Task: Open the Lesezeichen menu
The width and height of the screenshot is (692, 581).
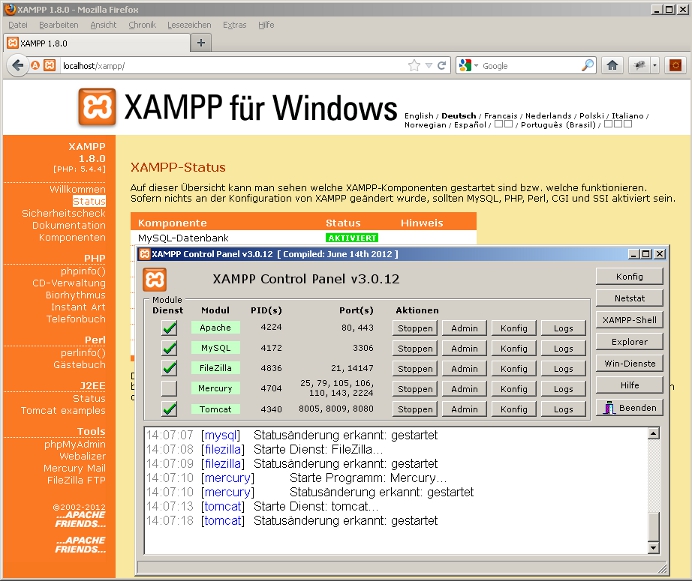Action: pos(189,25)
